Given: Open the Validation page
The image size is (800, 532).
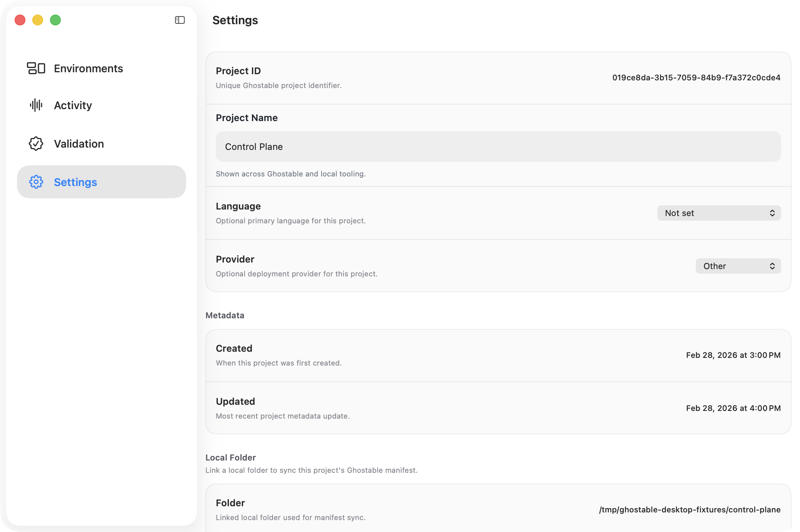Looking at the screenshot, I should click(x=79, y=144).
